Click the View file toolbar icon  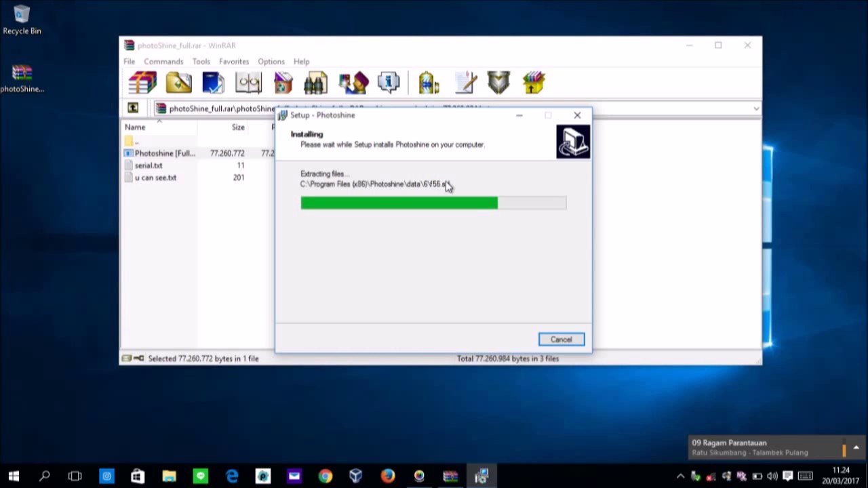(x=248, y=83)
